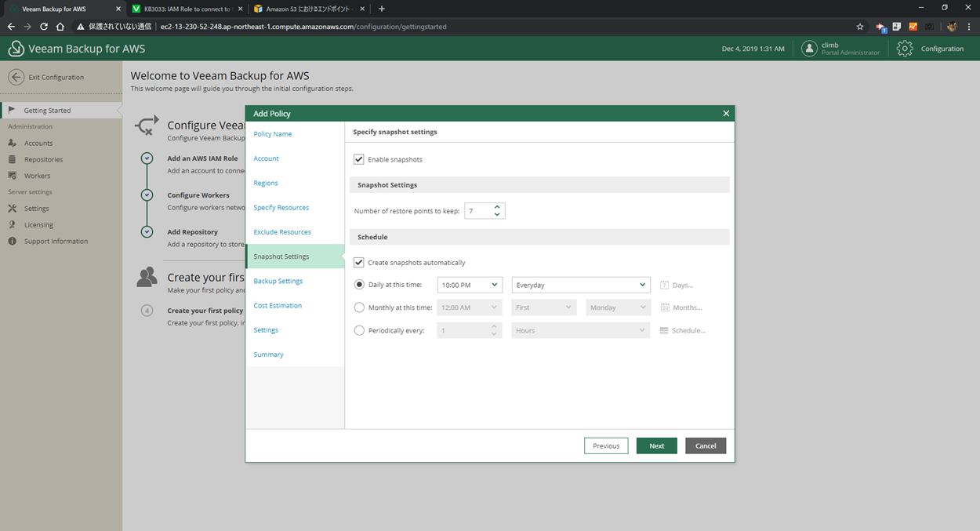Go to the Exclude Resources wizard step

(x=282, y=232)
